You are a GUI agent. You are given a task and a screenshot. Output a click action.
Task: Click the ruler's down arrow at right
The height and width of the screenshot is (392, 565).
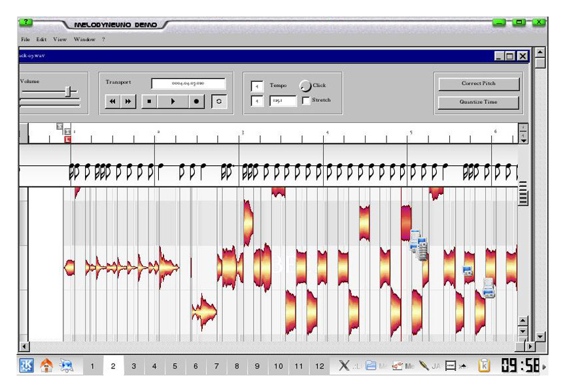click(523, 140)
